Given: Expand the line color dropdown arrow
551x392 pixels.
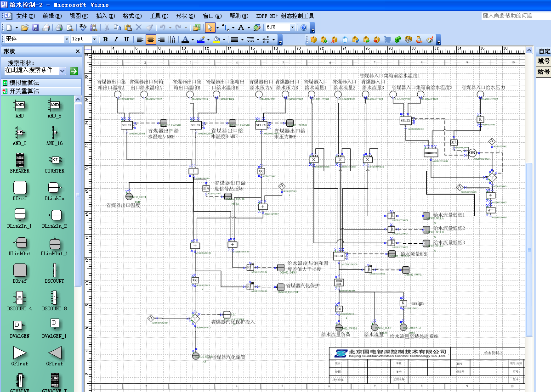Looking at the screenshot, I should (208, 39).
